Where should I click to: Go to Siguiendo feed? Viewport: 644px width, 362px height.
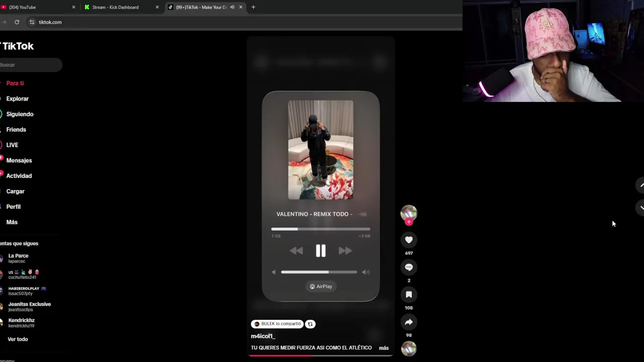[x=20, y=114]
